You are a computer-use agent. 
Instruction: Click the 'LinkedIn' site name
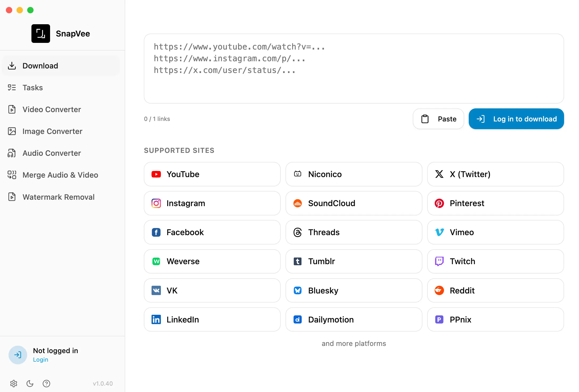click(x=183, y=320)
